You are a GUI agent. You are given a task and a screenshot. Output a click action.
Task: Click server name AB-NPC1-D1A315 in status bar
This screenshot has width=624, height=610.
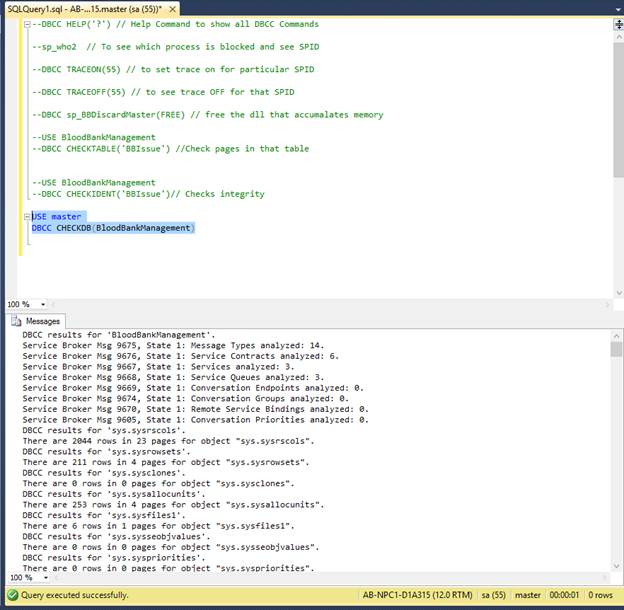pyautogui.click(x=417, y=595)
